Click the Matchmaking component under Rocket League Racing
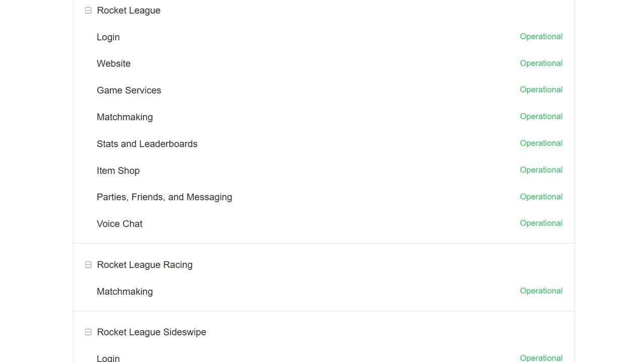The image size is (644, 362). pos(124,292)
